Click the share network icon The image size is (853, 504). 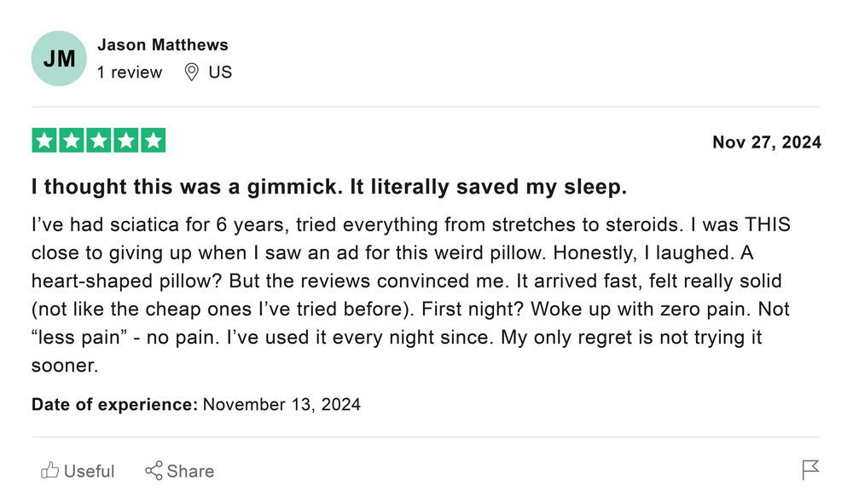(x=154, y=471)
